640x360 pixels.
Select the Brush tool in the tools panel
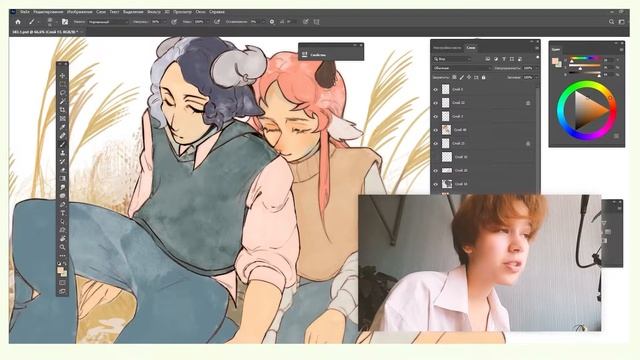point(62,144)
